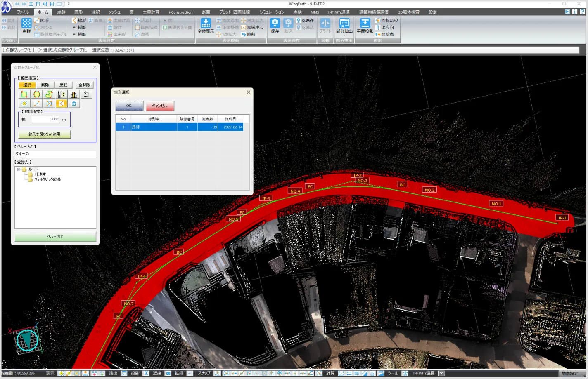
Task: Select the alignment-based range selection tool
Action: [61, 104]
